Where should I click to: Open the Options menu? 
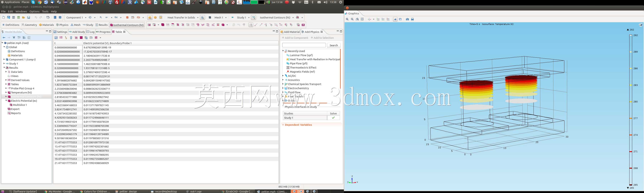tap(35, 11)
